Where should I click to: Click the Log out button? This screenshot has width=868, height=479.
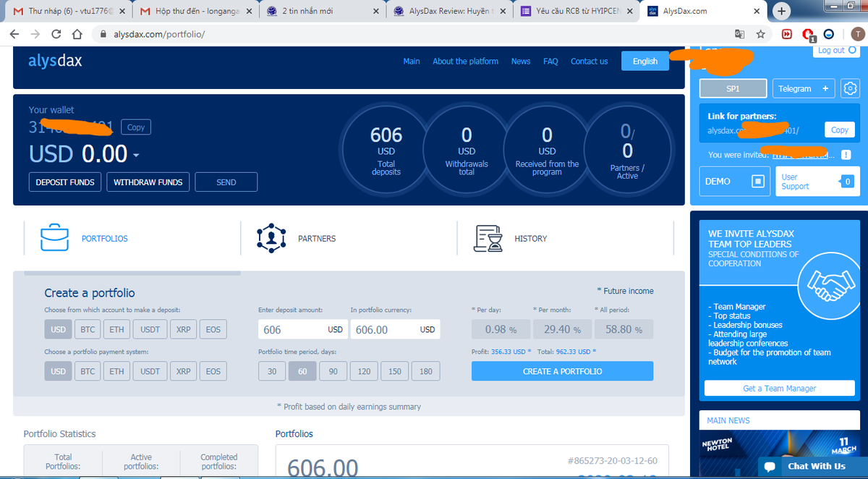[x=837, y=51]
